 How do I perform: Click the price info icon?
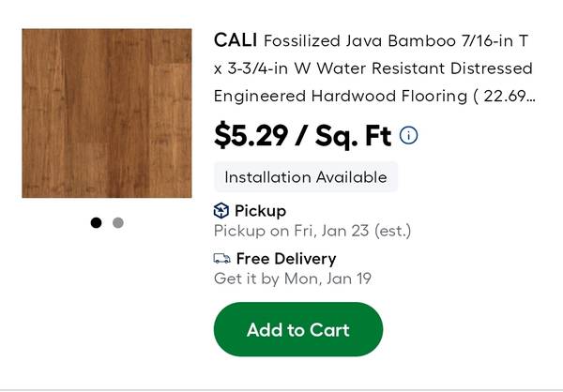tap(409, 135)
